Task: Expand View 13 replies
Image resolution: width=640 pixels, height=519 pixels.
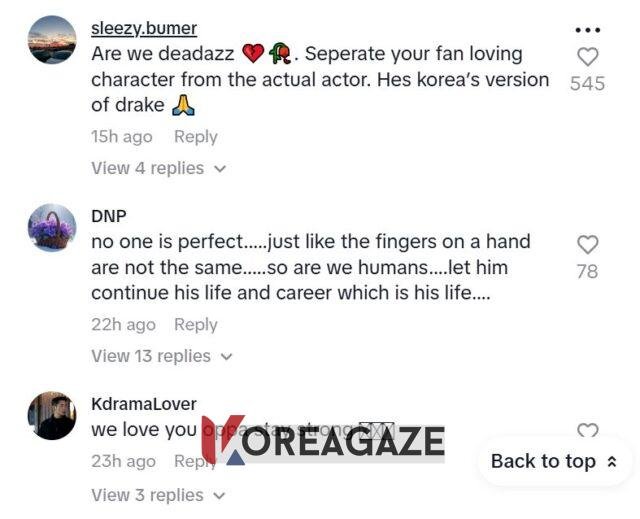Action: [162, 356]
